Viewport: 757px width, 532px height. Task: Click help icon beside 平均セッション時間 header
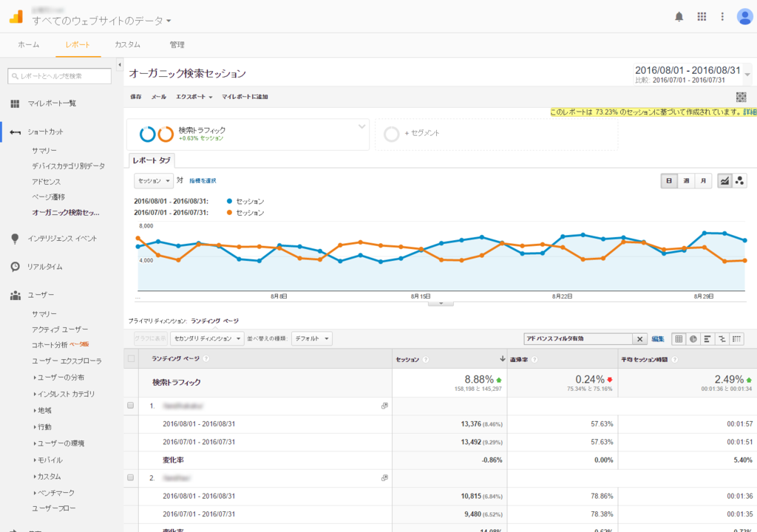coord(675,360)
